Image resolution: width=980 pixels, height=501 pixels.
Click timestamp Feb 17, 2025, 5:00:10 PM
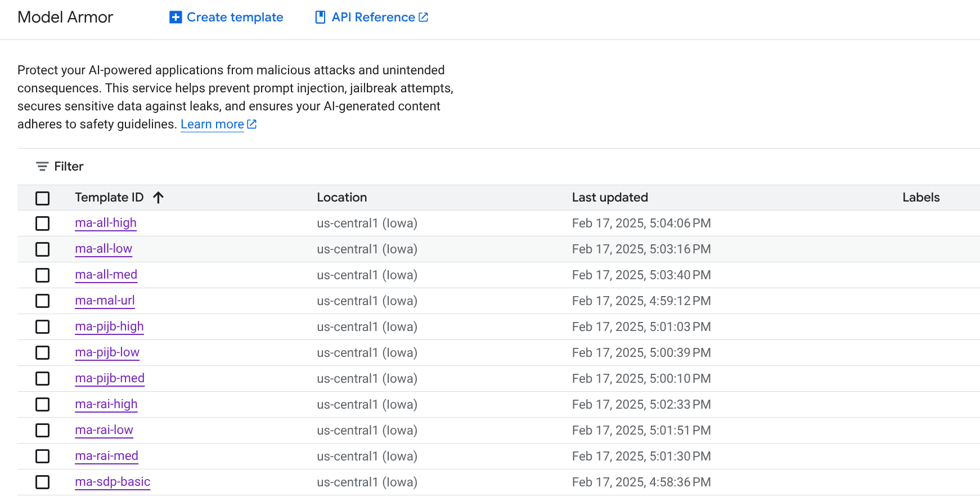coord(641,379)
